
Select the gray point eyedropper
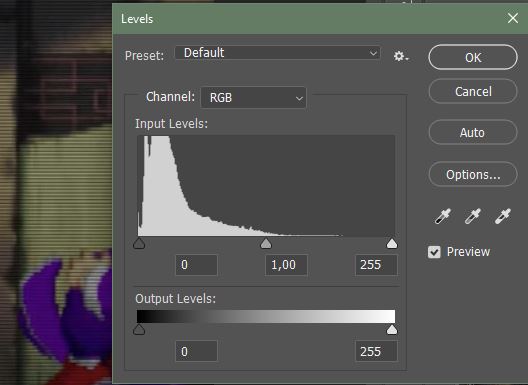473,216
